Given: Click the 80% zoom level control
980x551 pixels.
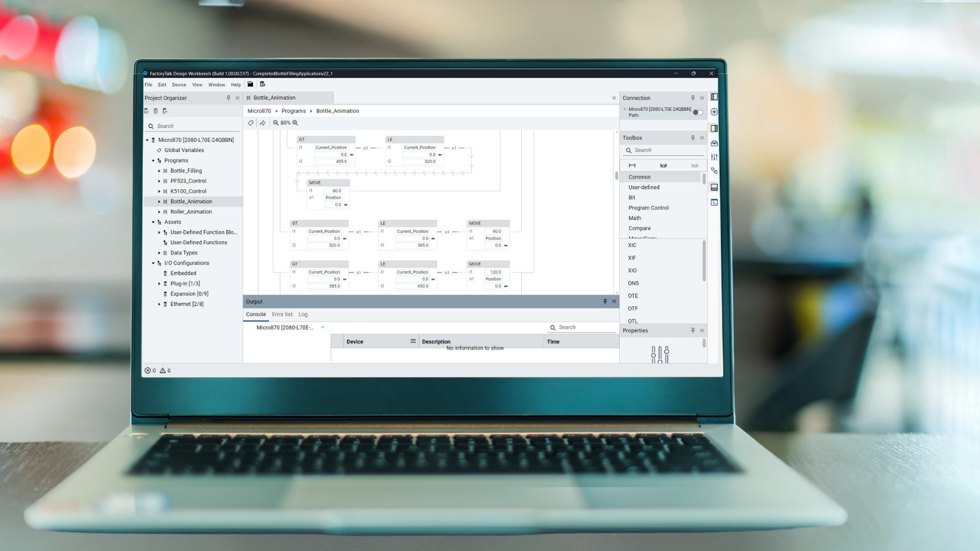Looking at the screenshot, I should tap(285, 122).
